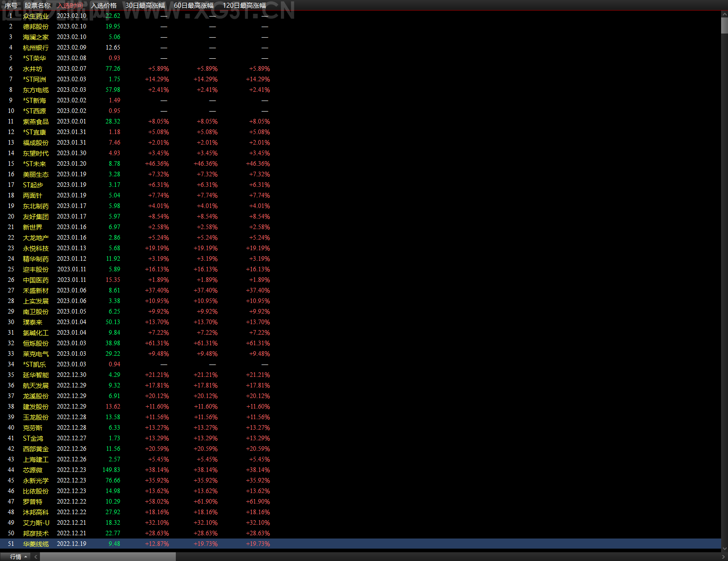Select the 众生药业 stock row

[x=360, y=16]
